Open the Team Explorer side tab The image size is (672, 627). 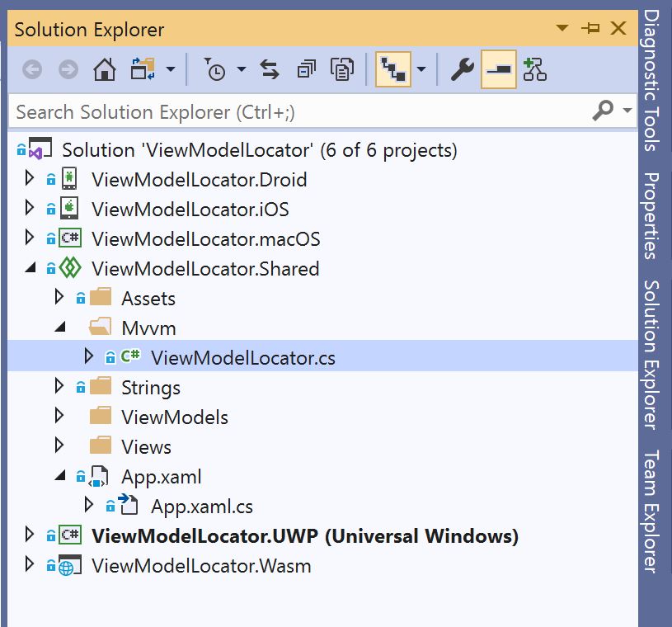(652, 511)
